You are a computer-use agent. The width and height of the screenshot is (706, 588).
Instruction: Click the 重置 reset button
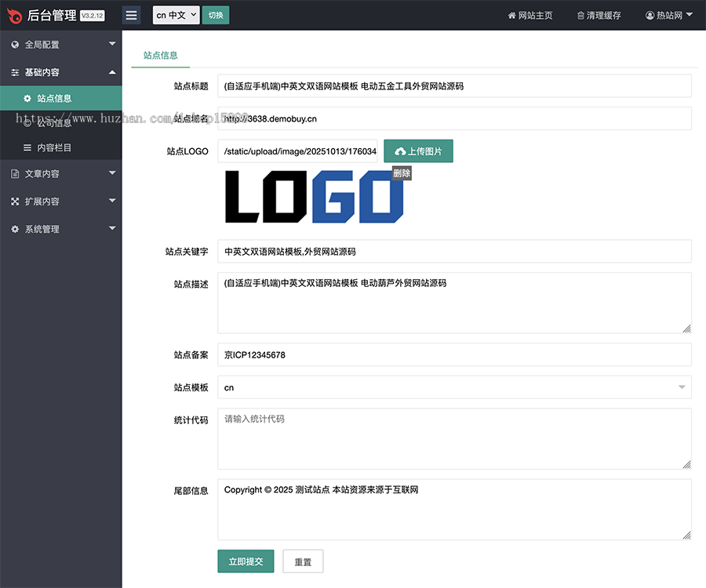click(303, 561)
